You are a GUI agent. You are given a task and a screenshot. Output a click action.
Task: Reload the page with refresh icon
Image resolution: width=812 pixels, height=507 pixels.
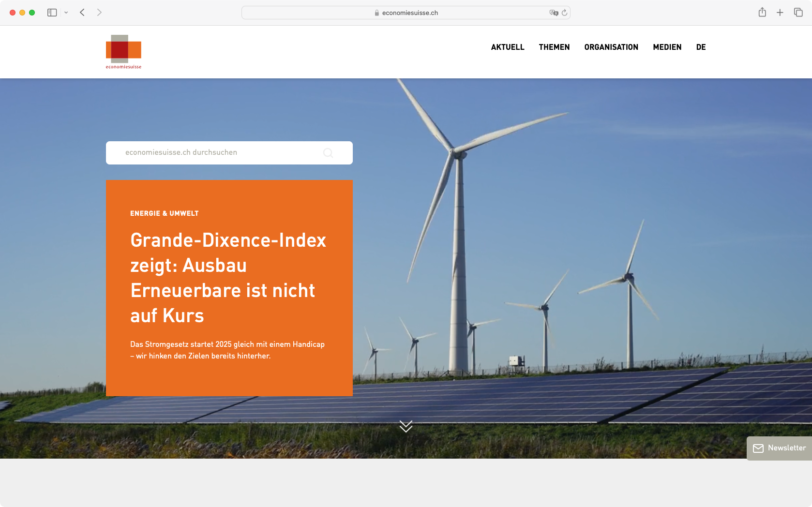coord(564,13)
